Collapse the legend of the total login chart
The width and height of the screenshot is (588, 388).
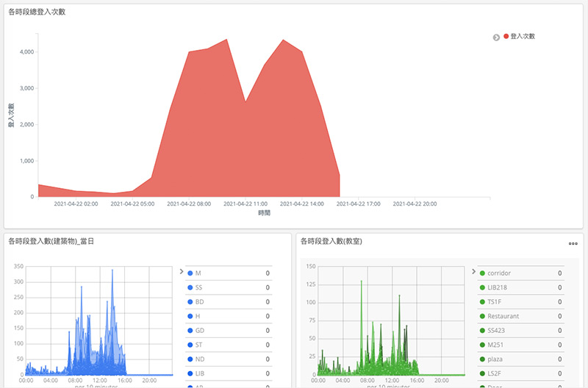pos(496,37)
